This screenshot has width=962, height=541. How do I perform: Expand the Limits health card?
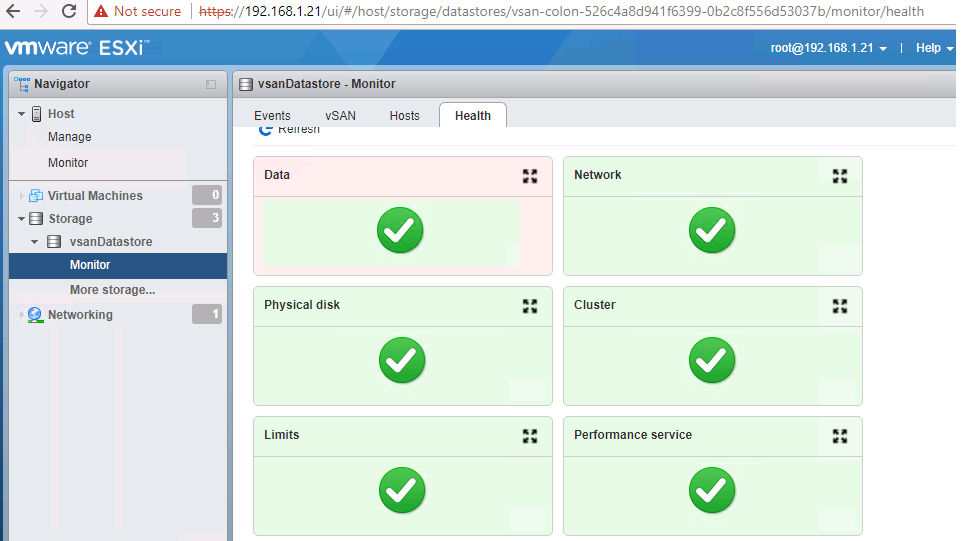(530, 436)
